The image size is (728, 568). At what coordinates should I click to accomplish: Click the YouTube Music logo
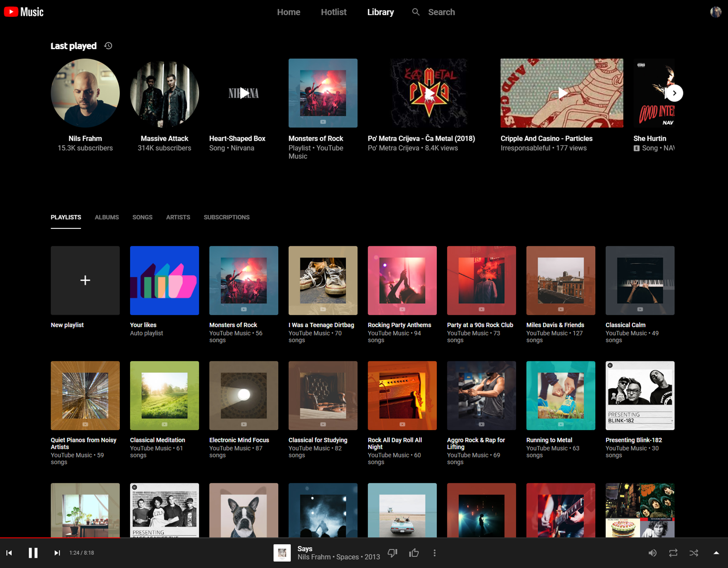tap(24, 12)
